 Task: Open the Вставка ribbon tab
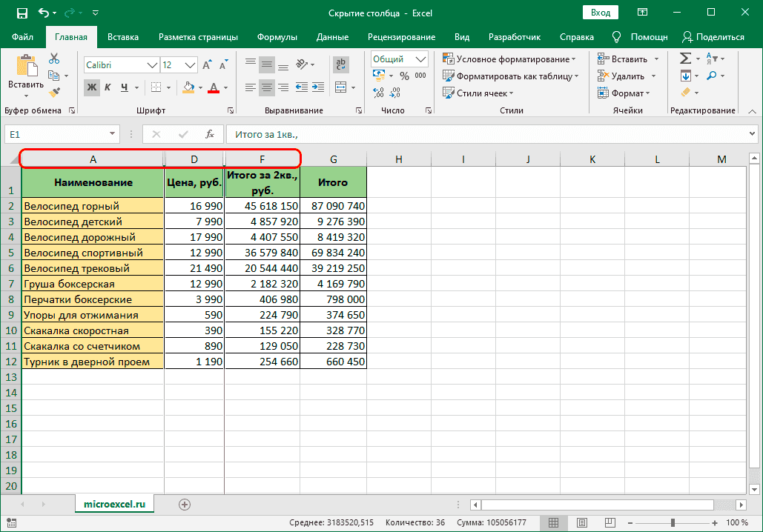click(x=123, y=37)
